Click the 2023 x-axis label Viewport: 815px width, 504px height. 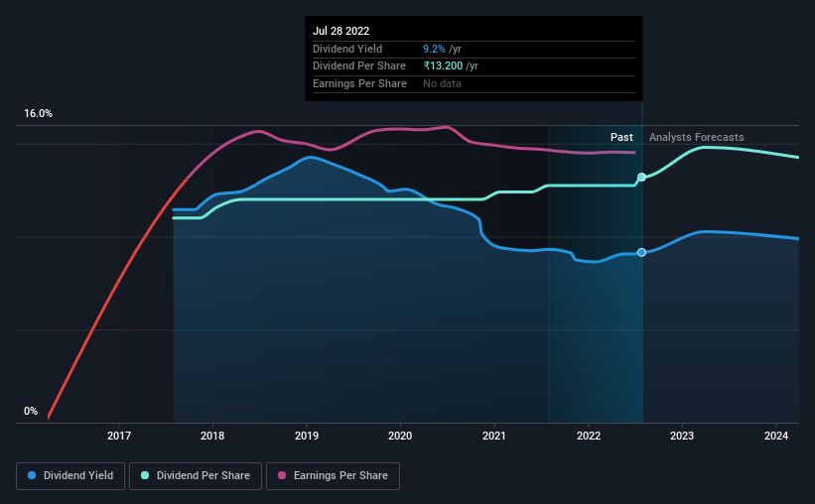[x=682, y=436]
